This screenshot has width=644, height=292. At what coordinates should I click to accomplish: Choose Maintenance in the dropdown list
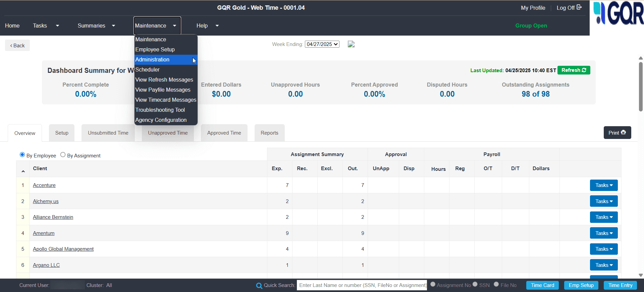(166, 39)
